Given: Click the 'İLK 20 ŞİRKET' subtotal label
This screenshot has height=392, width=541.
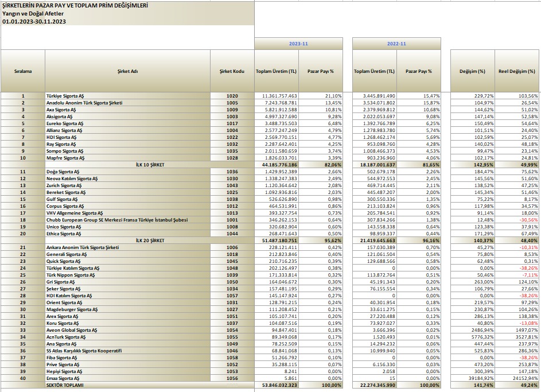Looking at the screenshot, I should coord(150,240).
